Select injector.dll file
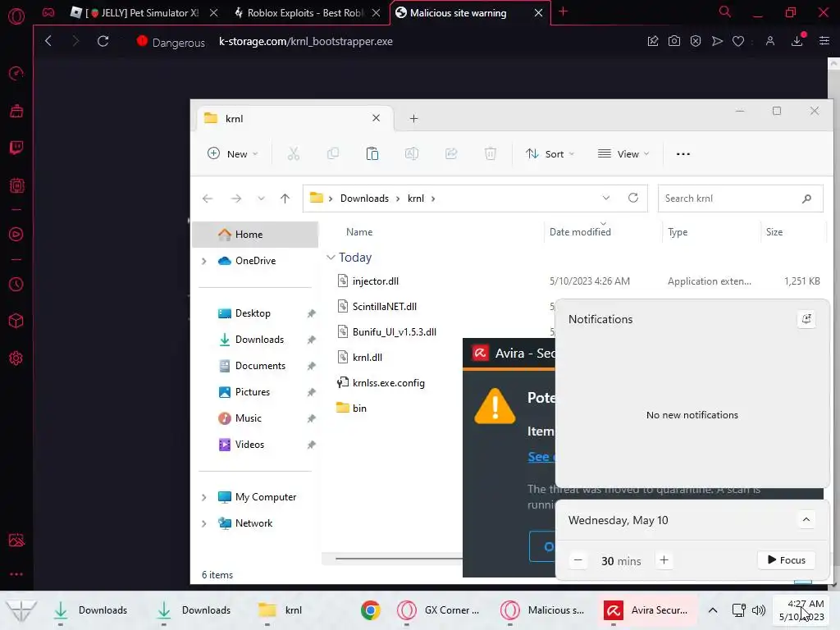The height and width of the screenshot is (630, 840). click(x=376, y=281)
